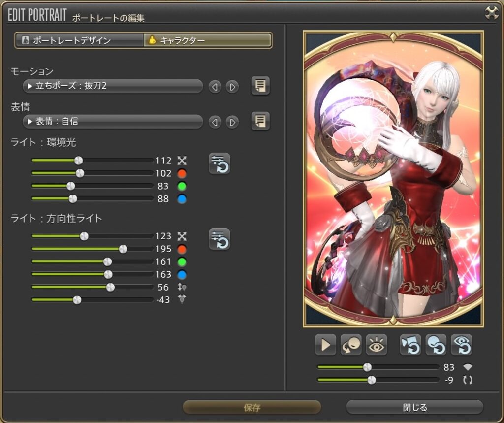Click the face-camera head direction icon
504x423 pixels.
[x=351, y=345]
